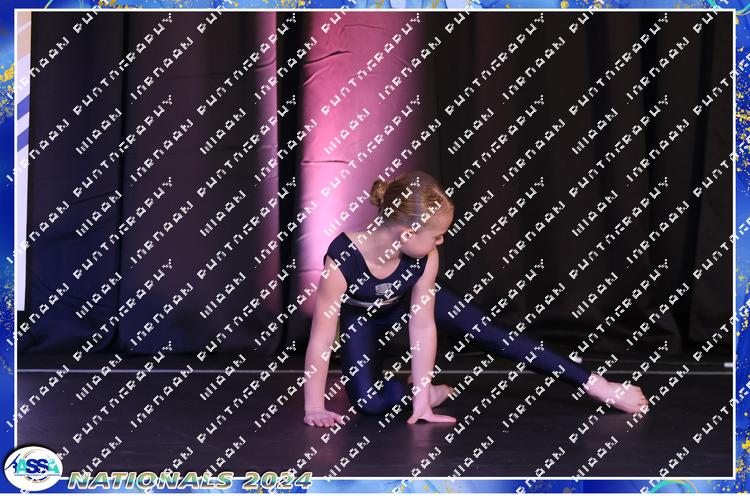This screenshot has width=750, height=500.
Task: Open the photo of the dancer on stage
Action: coord(375,244)
